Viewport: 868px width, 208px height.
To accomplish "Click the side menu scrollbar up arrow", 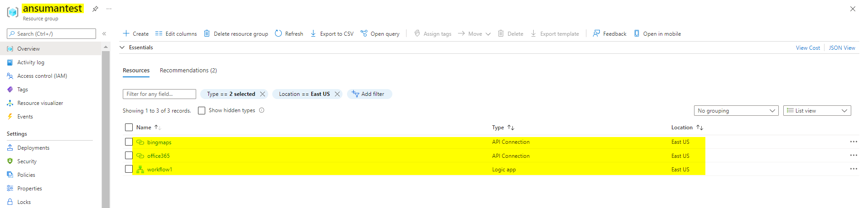I will 106,47.
